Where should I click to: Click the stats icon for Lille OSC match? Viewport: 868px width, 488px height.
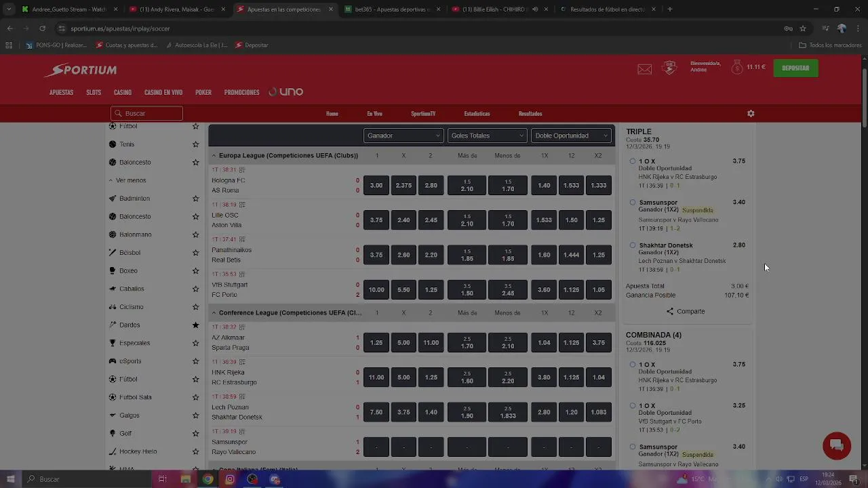(x=242, y=205)
